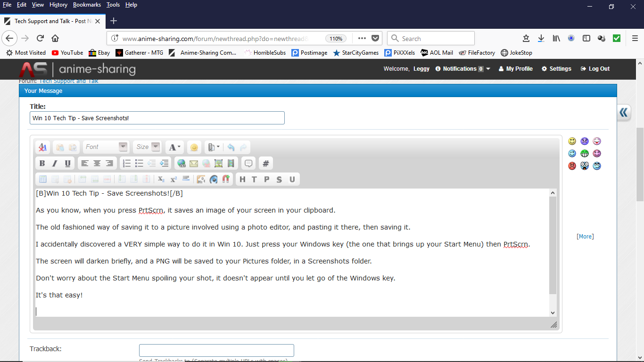
Task: Insert an email link envelope icon
Action: click(x=194, y=164)
